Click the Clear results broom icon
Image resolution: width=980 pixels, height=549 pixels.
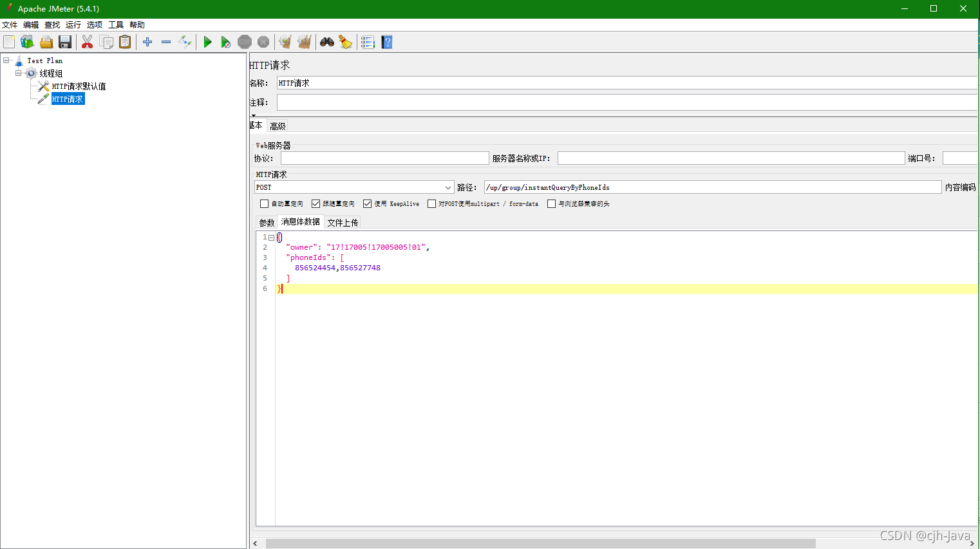coord(285,42)
